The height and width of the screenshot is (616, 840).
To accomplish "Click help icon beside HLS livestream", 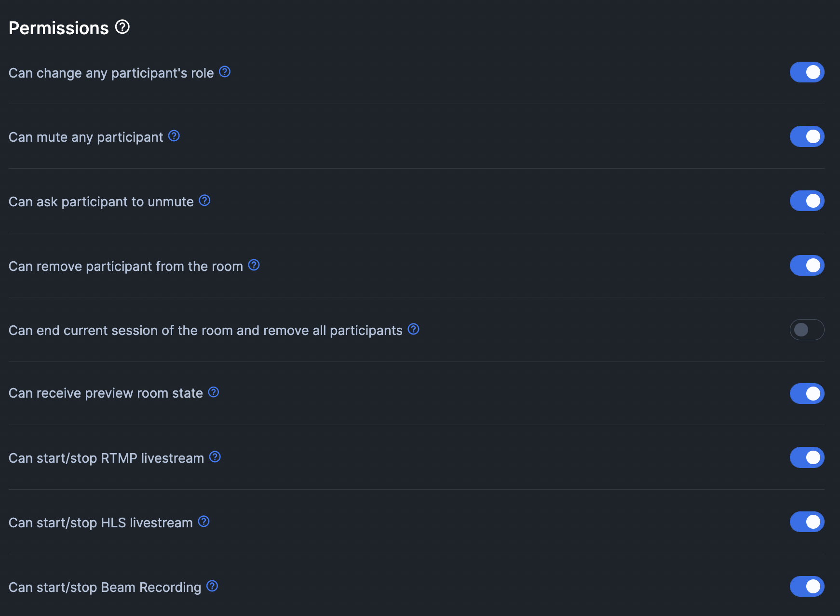I will pos(204,522).
